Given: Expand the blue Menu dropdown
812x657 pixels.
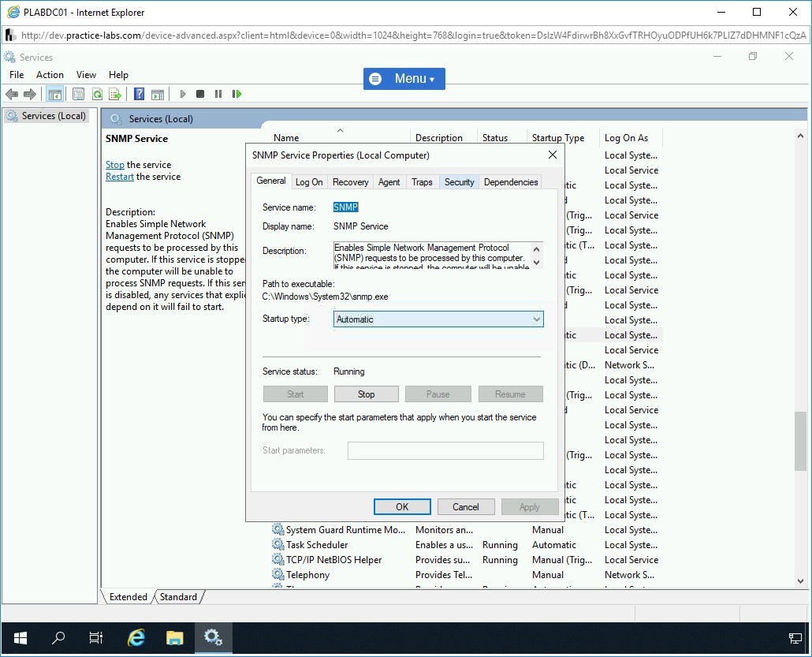Looking at the screenshot, I should pos(404,79).
